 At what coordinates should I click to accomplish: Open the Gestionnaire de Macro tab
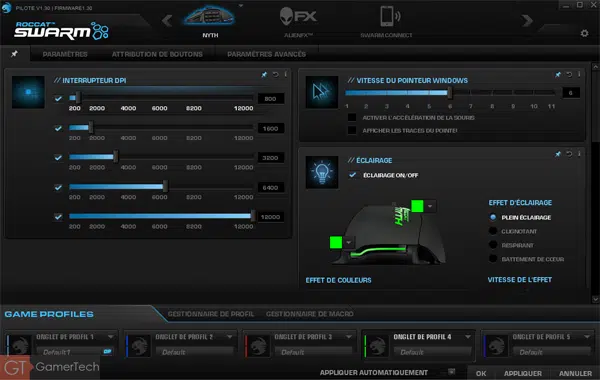[x=310, y=314]
